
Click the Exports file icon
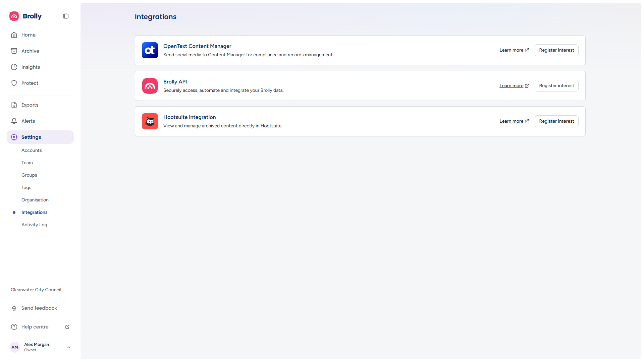click(x=14, y=105)
